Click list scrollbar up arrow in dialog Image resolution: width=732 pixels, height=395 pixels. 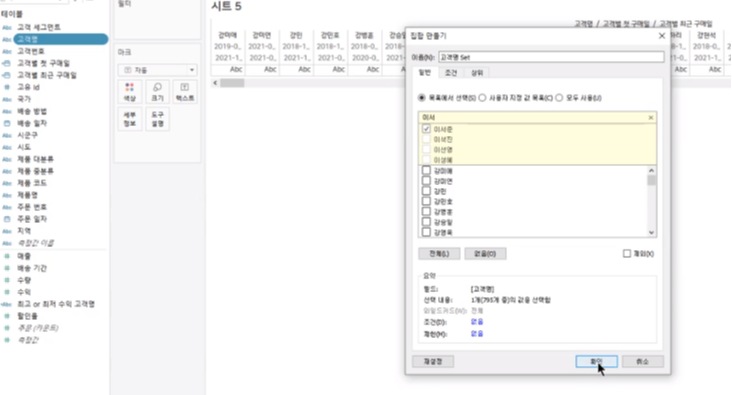coord(651,170)
